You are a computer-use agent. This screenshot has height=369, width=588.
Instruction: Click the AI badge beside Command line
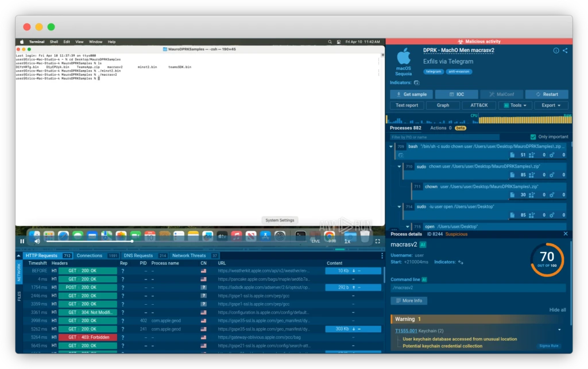pos(424,279)
